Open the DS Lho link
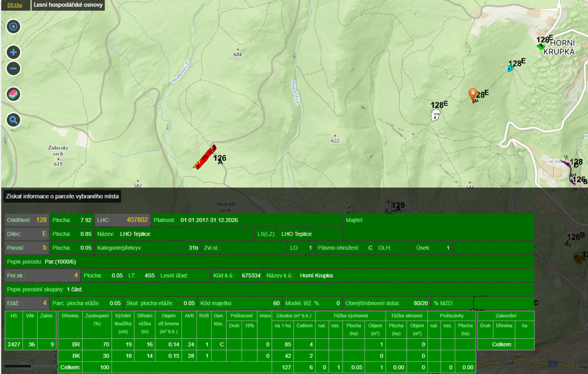This screenshot has height=374, width=588. [x=15, y=6]
